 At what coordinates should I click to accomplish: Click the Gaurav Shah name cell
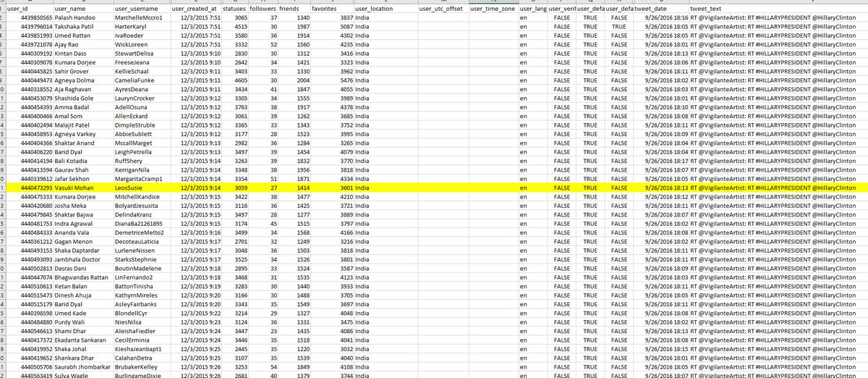(x=83, y=169)
